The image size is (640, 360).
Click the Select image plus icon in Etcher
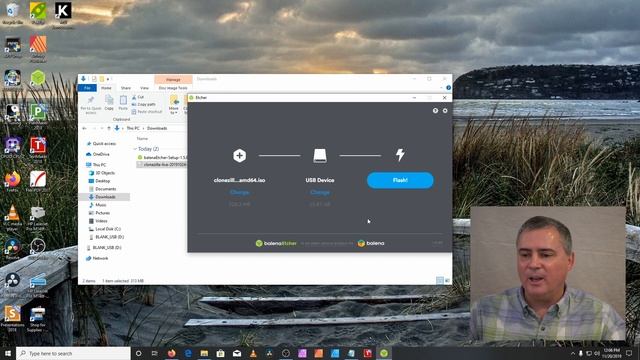coord(240,156)
